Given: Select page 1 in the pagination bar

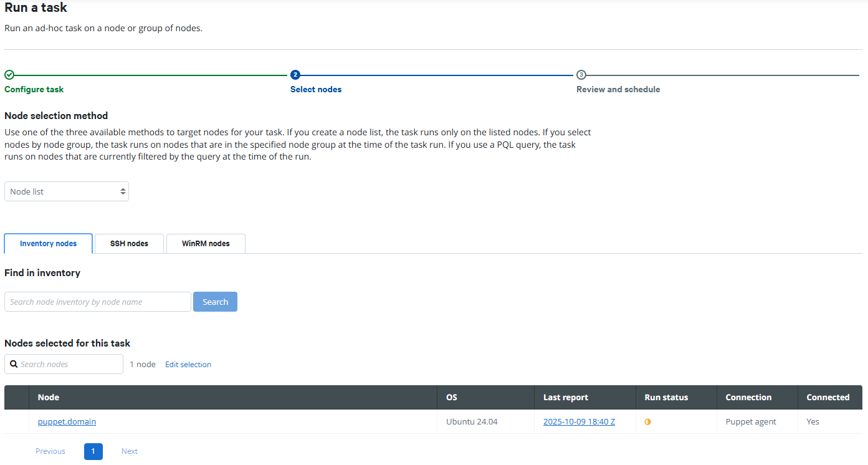Looking at the screenshot, I should pos(93,451).
